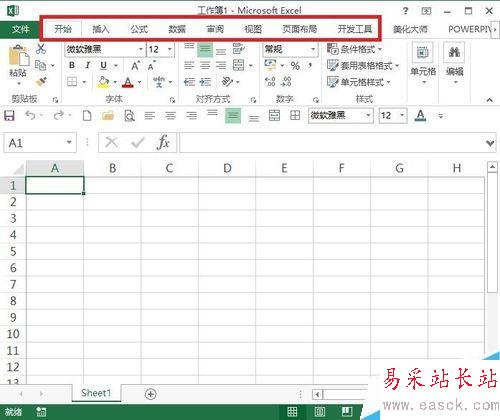Click the Name Box showing A1
Screen dimensions: 500x420
(x=40, y=143)
